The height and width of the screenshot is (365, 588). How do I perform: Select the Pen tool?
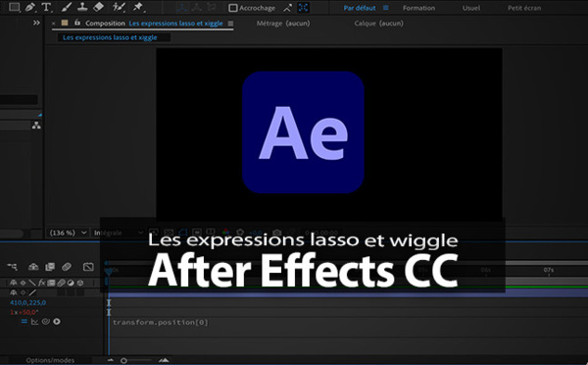coord(29,7)
